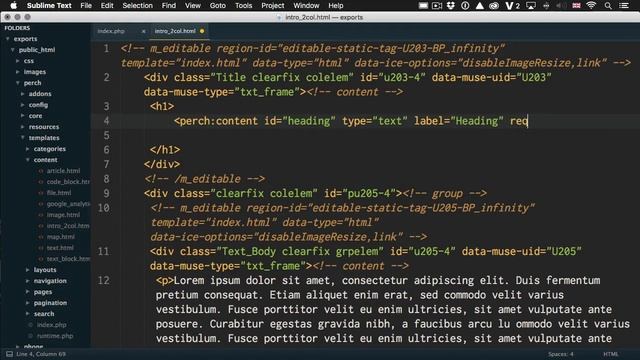Click the 1Password menu bar icon

(465, 5)
